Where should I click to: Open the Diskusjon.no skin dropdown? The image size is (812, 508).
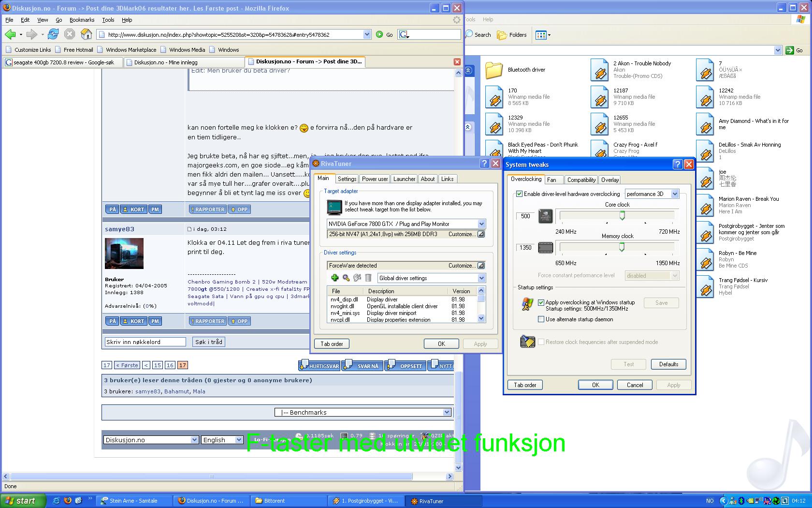[x=194, y=440]
